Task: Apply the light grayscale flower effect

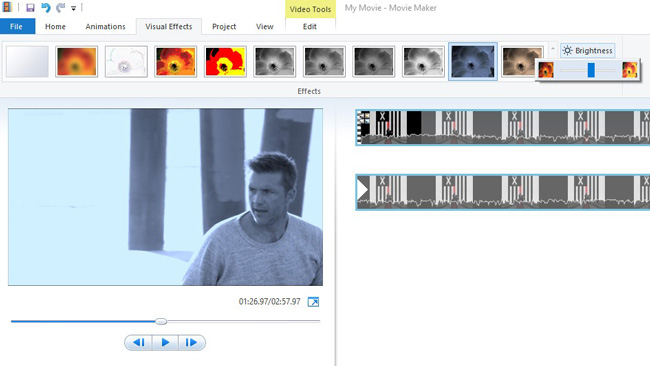Action: 423,61
